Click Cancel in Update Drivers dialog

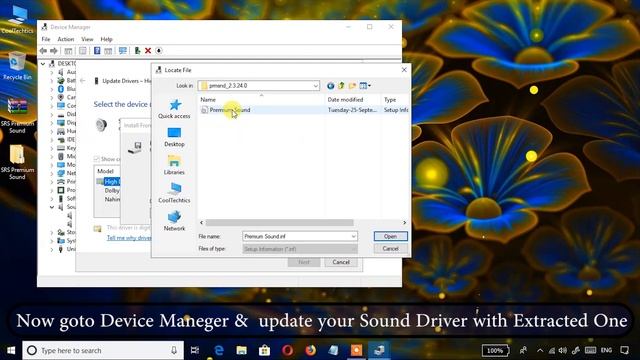click(341, 262)
